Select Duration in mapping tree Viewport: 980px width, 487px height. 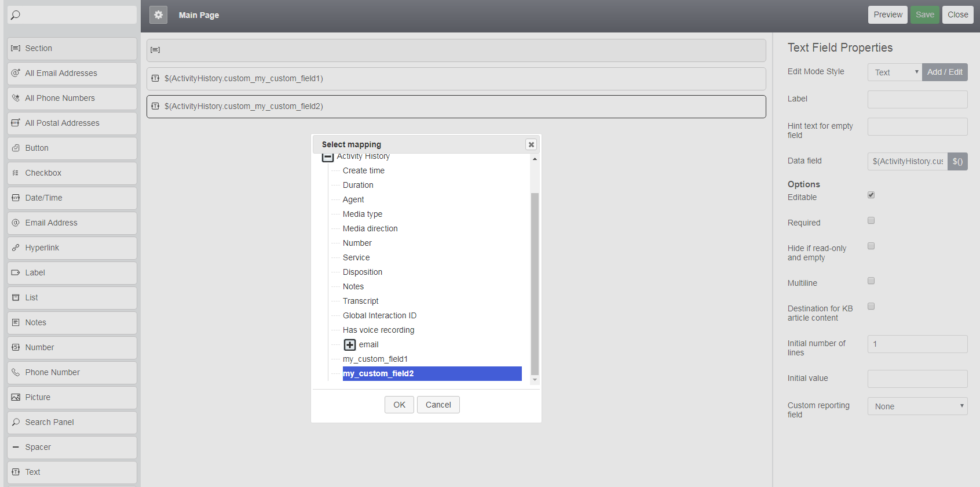(x=358, y=185)
